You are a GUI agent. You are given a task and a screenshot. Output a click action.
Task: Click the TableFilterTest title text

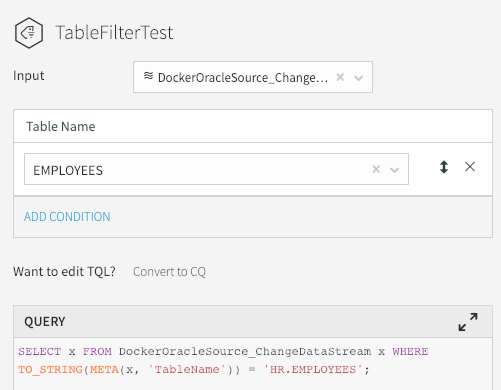(114, 33)
